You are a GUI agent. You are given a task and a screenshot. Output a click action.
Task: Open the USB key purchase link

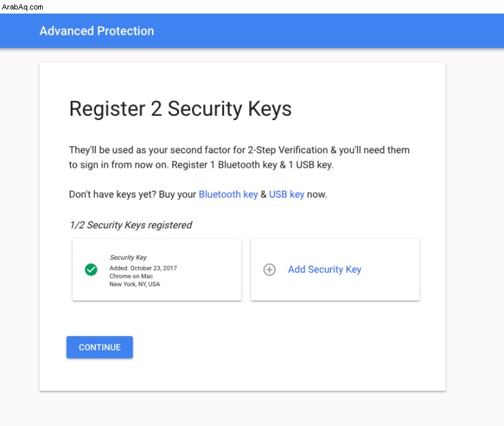pos(286,194)
